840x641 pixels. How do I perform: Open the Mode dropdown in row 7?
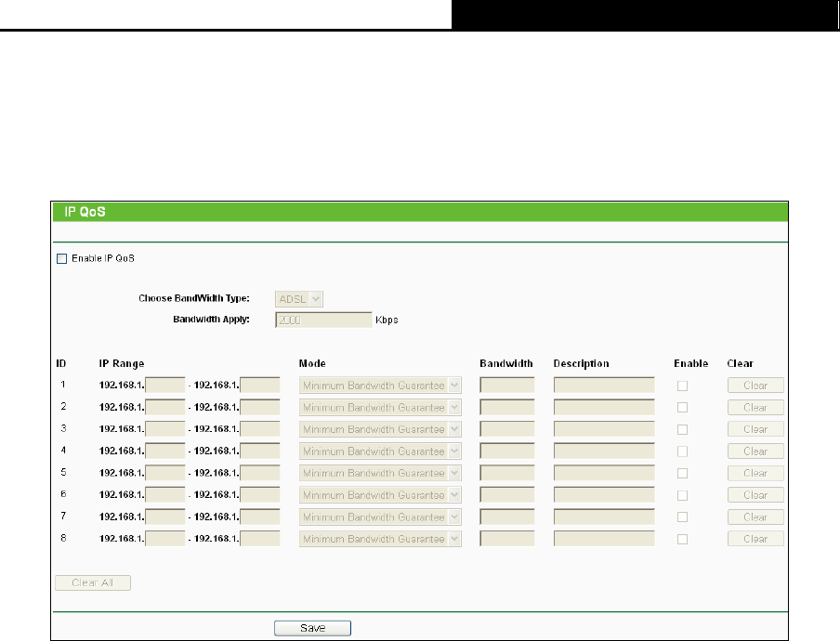(380, 517)
